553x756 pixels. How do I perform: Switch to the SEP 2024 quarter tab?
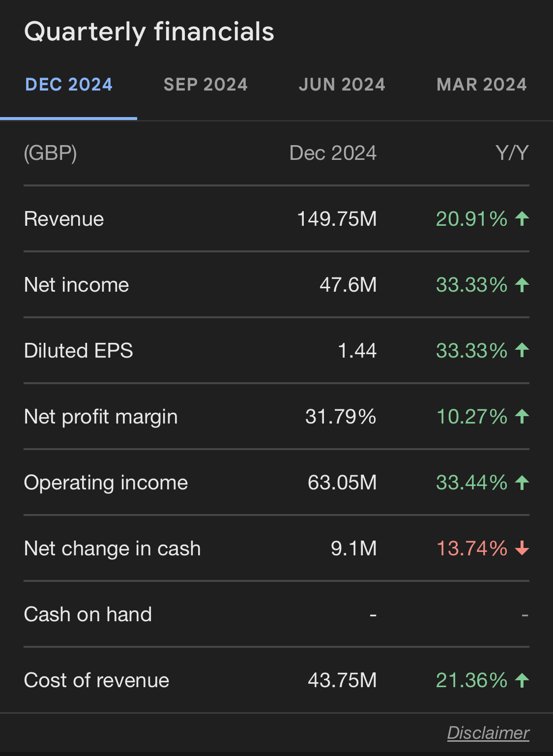(x=205, y=84)
